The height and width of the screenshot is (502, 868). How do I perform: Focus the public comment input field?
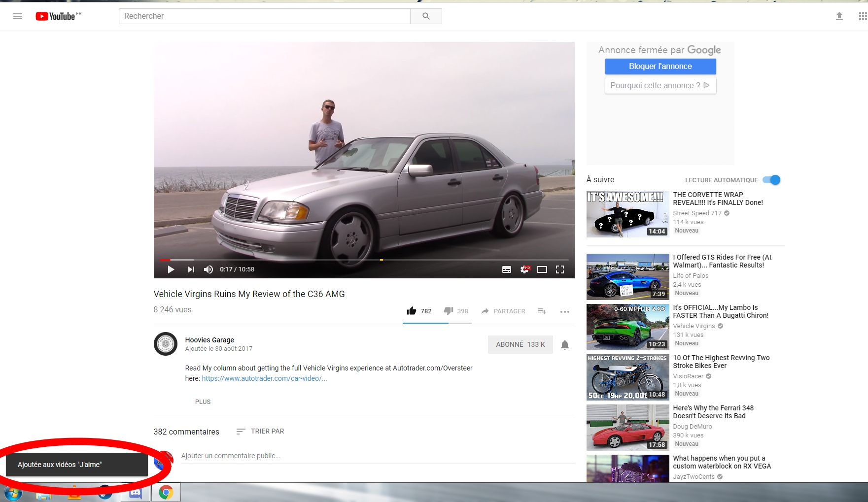click(378, 456)
